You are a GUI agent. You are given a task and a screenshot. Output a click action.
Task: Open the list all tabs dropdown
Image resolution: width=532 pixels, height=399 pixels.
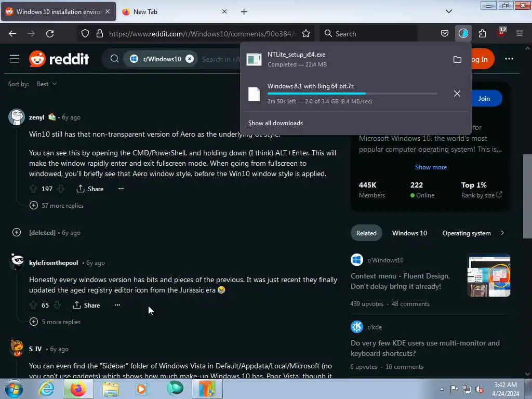448,11
